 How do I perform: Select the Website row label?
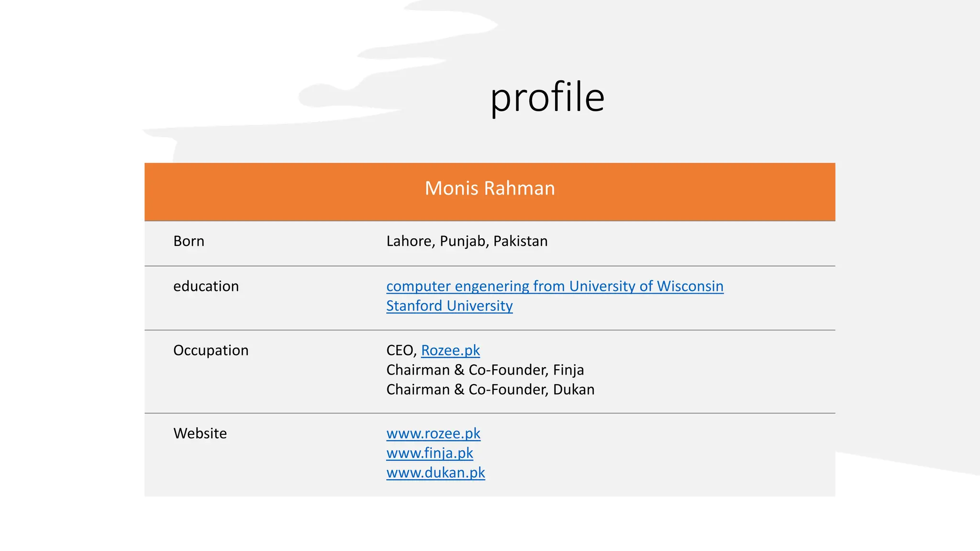pyautogui.click(x=200, y=433)
